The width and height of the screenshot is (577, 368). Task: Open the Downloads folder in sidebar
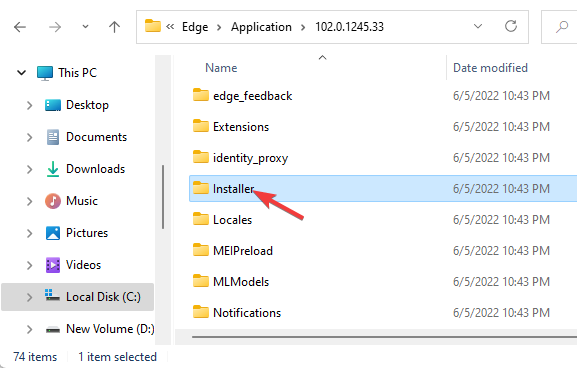point(95,169)
